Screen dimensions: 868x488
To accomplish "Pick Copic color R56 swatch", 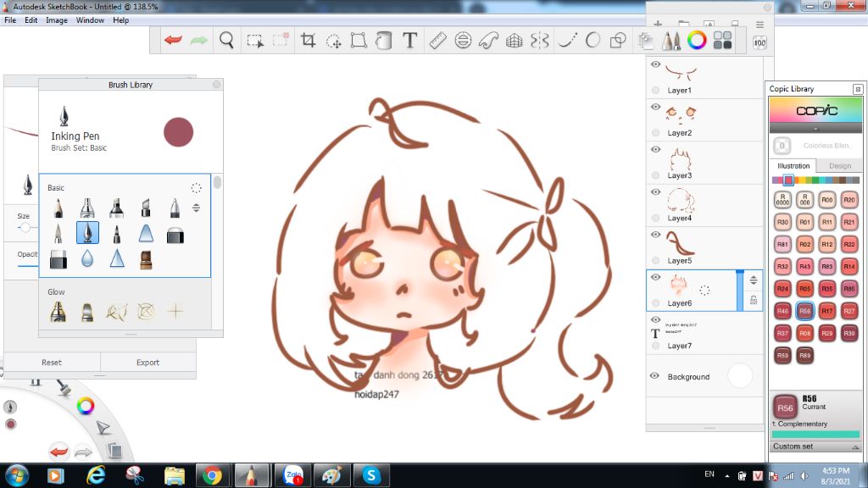I will point(805,311).
